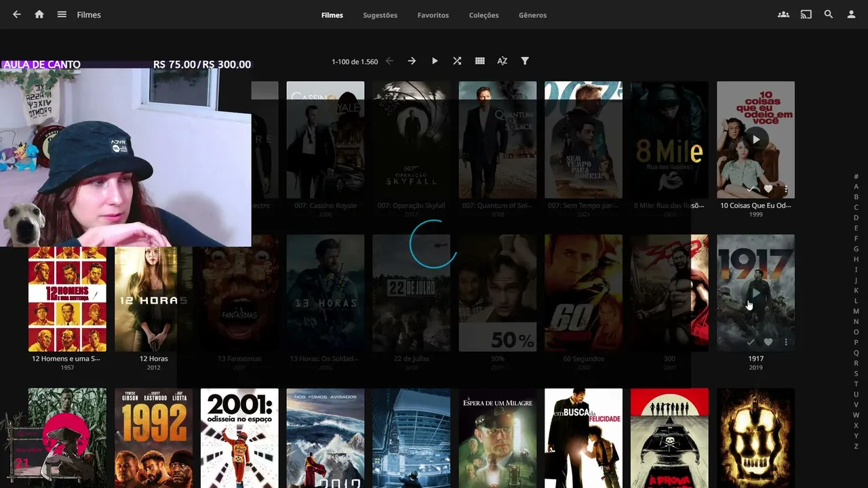Open the Em Busca da Felicidade poster
Image resolution: width=868 pixels, height=488 pixels.
coord(584,438)
